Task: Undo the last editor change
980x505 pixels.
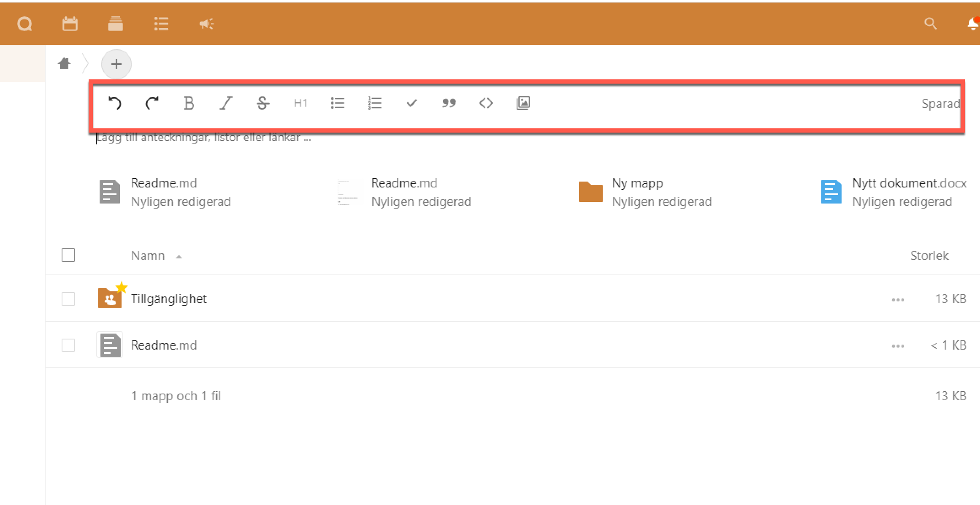Action: 114,103
